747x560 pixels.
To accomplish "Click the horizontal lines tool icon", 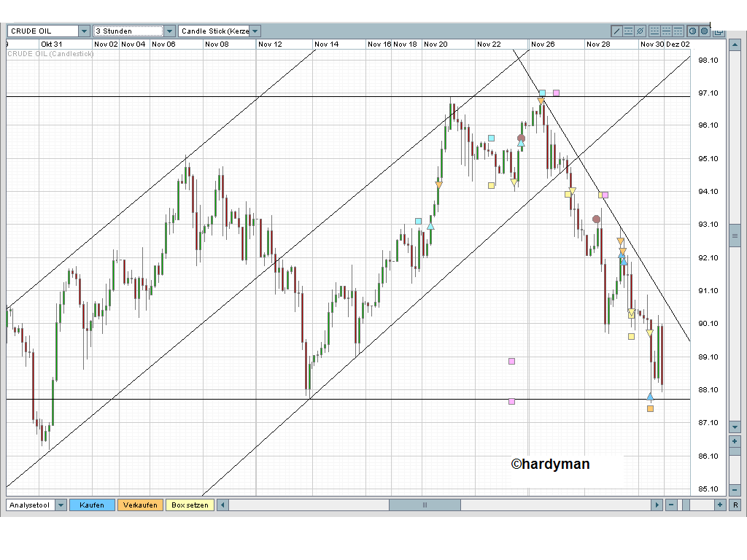I will 628,31.
